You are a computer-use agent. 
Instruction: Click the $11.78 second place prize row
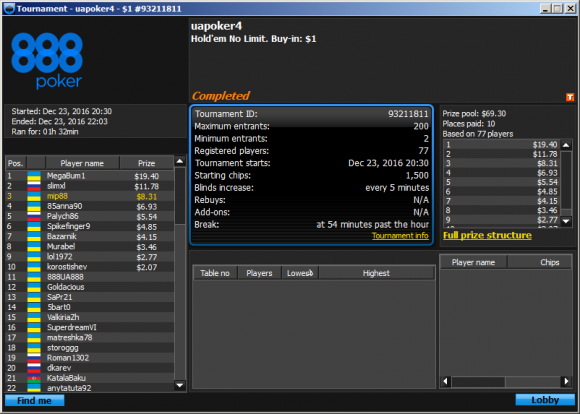pos(502,154)
